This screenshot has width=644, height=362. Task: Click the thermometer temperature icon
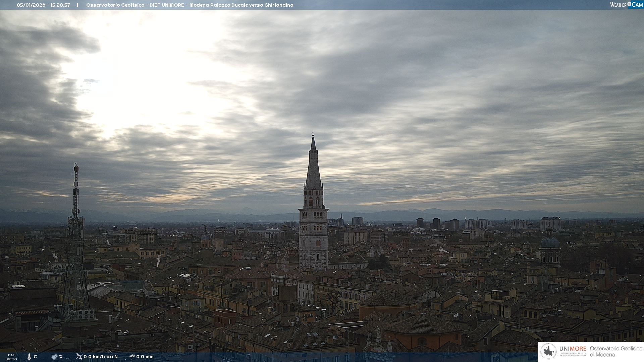coord(29,357)
